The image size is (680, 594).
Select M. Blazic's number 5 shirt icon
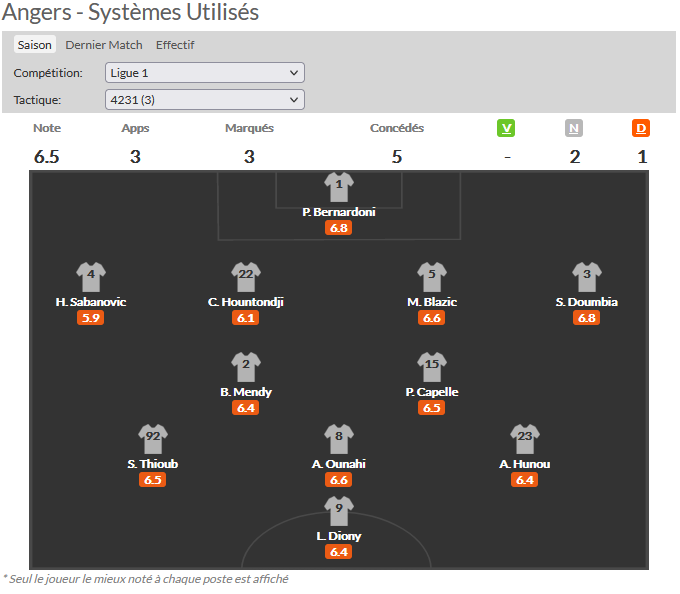(x=432, y=277)
